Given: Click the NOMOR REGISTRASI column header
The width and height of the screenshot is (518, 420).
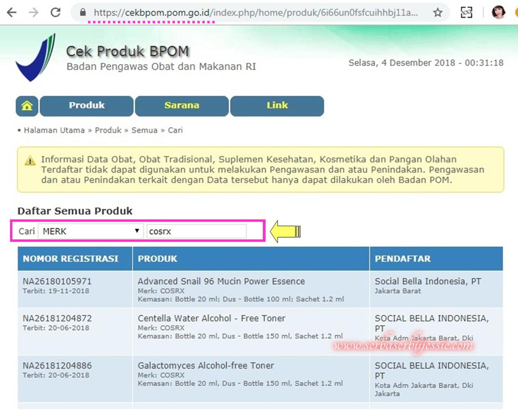Looking at the screenshot, I should click(75, 259).
